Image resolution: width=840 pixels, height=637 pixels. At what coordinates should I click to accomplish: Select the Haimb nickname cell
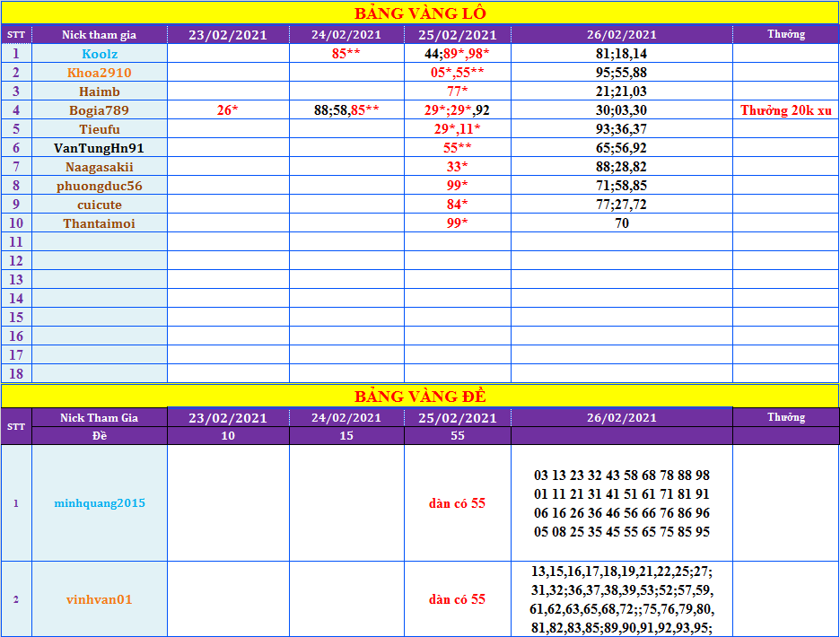point(100,92)
